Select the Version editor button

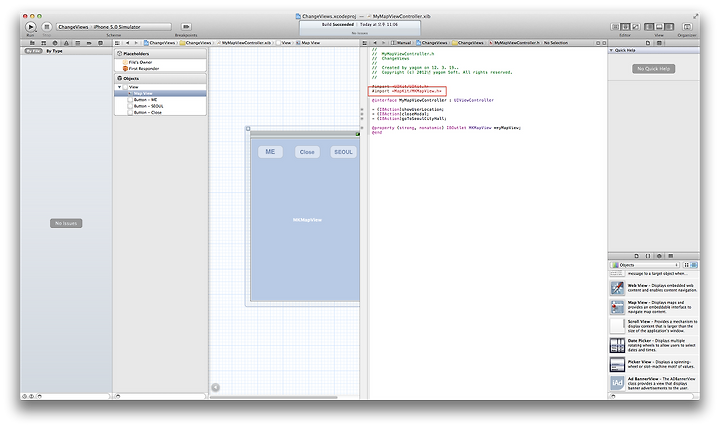point(636,27)
